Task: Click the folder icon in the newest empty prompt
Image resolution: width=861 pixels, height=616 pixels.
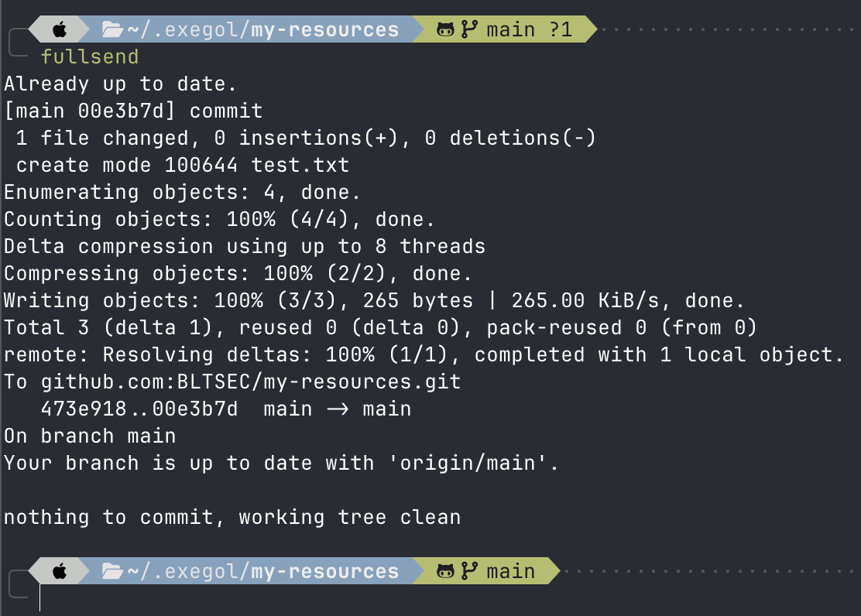Action: [113, 572]
